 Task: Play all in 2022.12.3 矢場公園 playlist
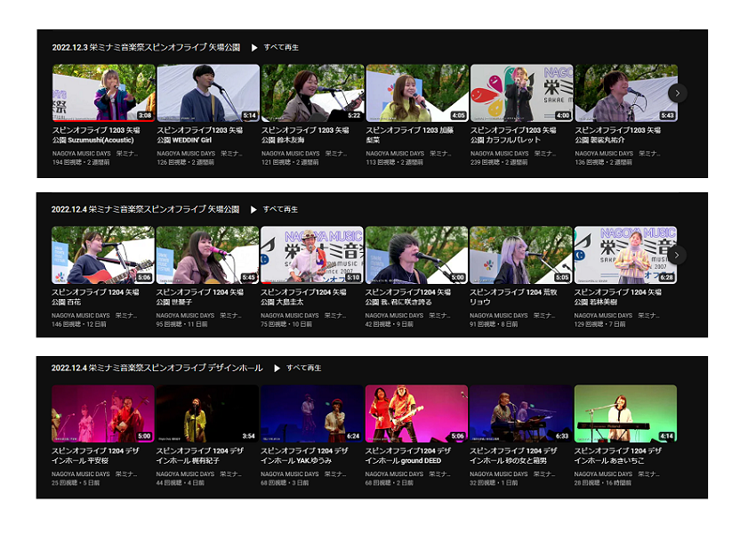click(275, 47)
